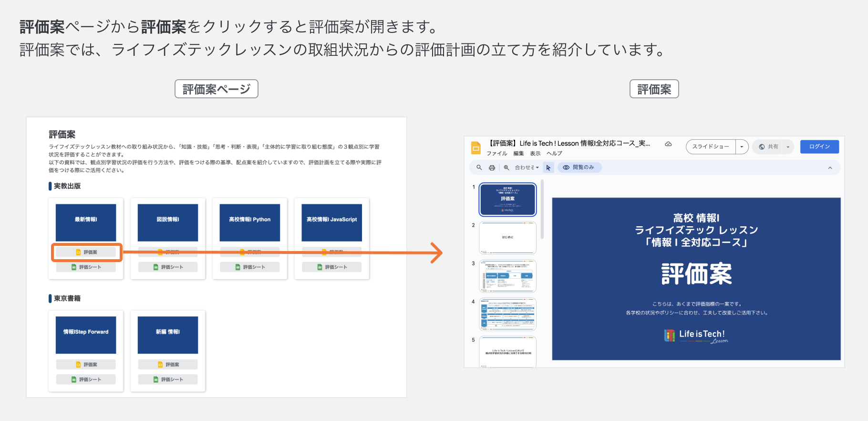Click the 高校 情報I heading on the slide
Screen dimensions: 868x421
(696, 218)
